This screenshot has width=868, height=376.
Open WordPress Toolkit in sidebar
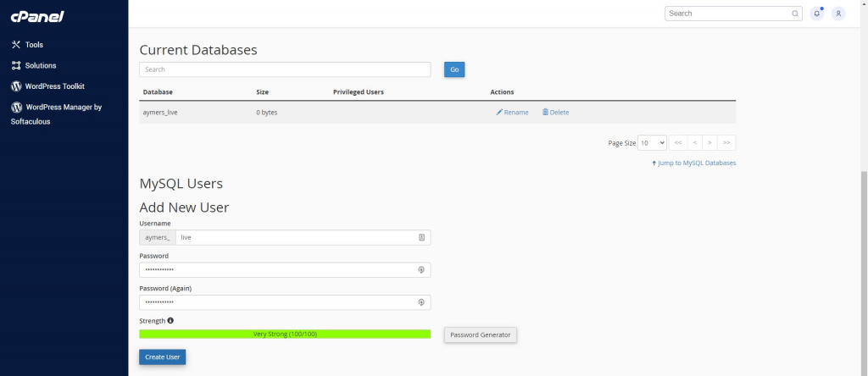54,86
